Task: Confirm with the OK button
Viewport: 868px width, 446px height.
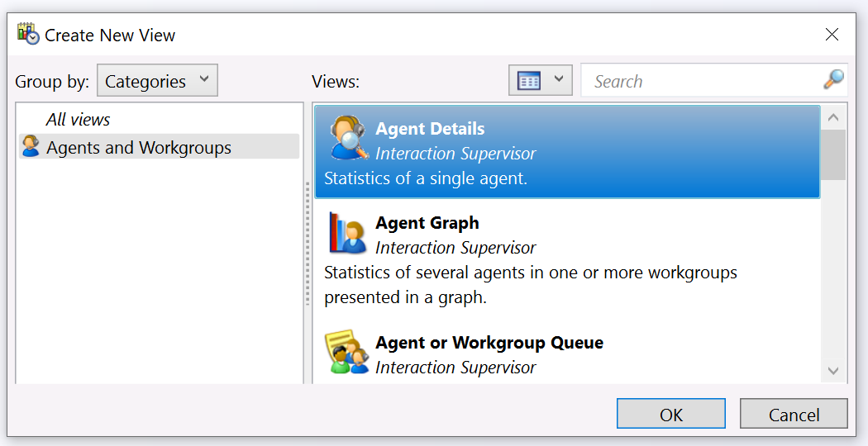Action: click(x=671, y=413)
